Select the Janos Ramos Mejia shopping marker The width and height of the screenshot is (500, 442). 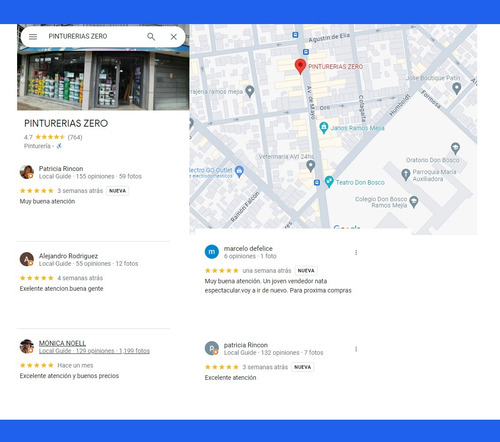323,128
